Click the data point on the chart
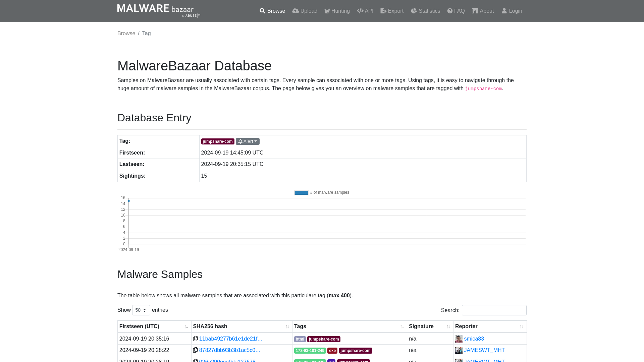 click(x=128, y=201)
